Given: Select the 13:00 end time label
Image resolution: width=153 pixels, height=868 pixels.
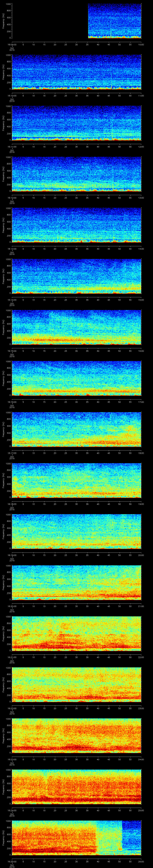Looking at the screenshot, I should (141, 198).
